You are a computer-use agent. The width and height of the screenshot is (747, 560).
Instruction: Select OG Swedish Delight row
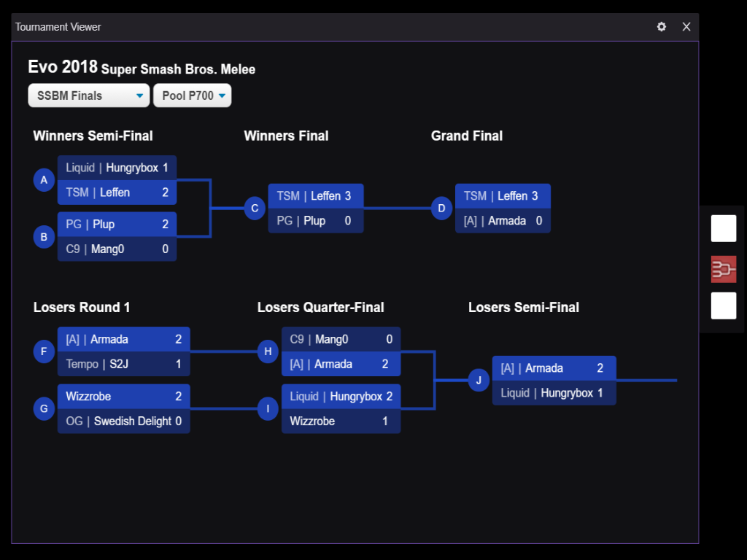click(x=123, y=421)
